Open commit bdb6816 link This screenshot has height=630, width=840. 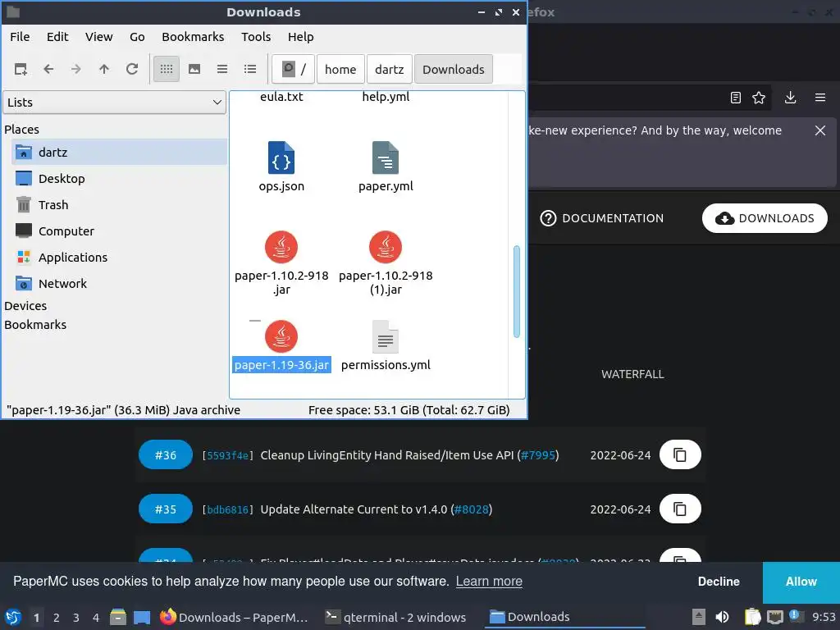(x=228, y=510)
